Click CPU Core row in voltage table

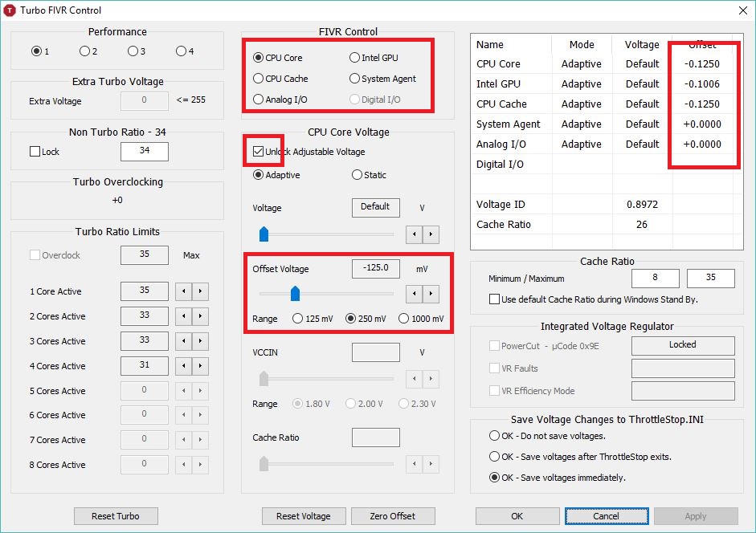pos(606,63)
